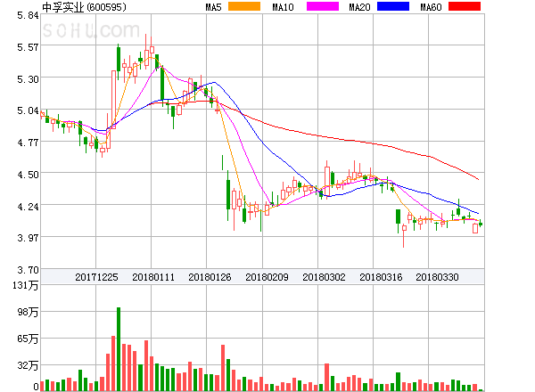This screenshot has width=535, height=392.
Task: Click the 20180209 date label
Action: click(267, 277)
